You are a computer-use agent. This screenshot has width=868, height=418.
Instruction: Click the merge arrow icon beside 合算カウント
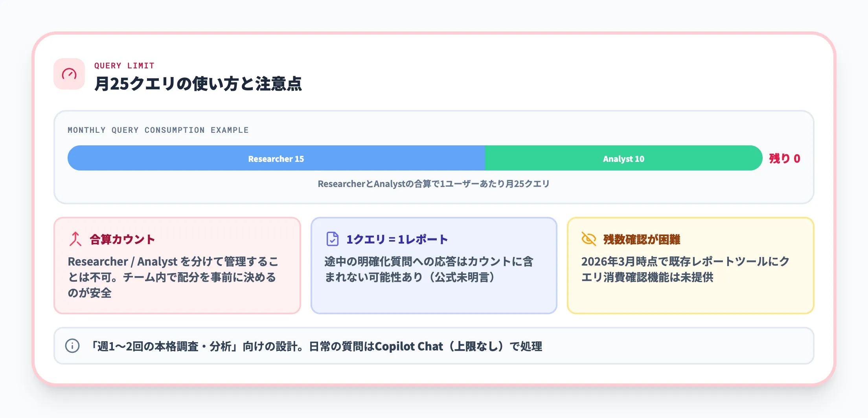75,239
